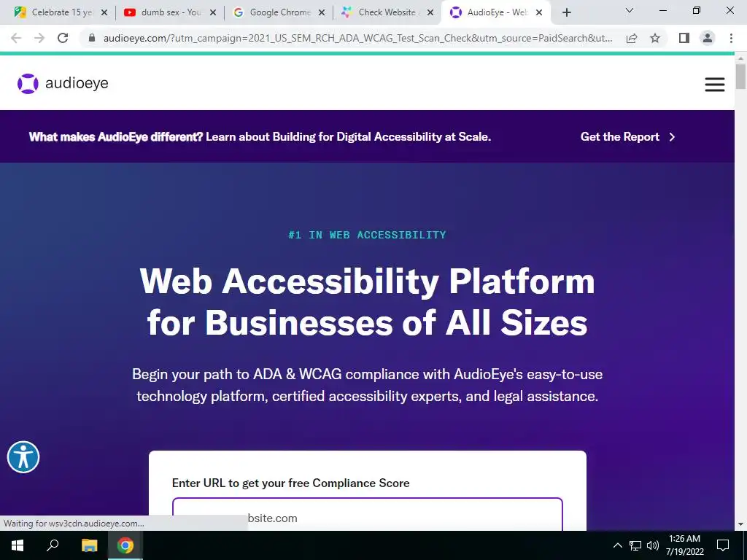Bookmark this page with star icon

click(655, 38)
